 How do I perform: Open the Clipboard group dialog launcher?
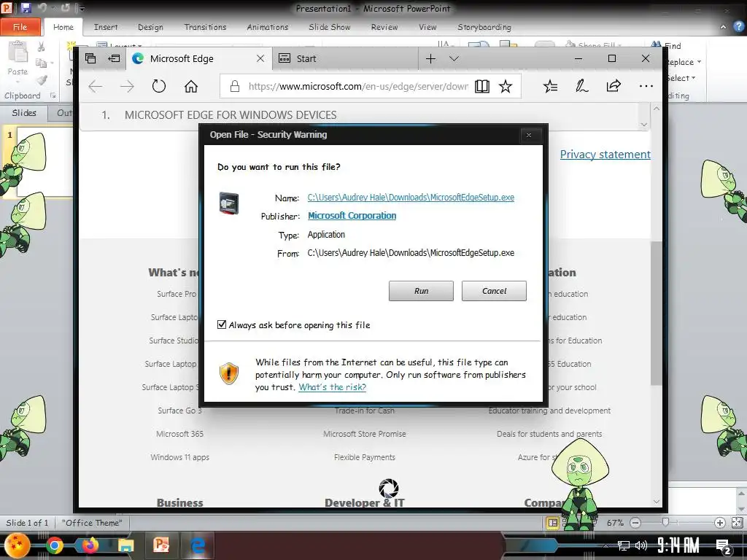[x=53, y=96]
